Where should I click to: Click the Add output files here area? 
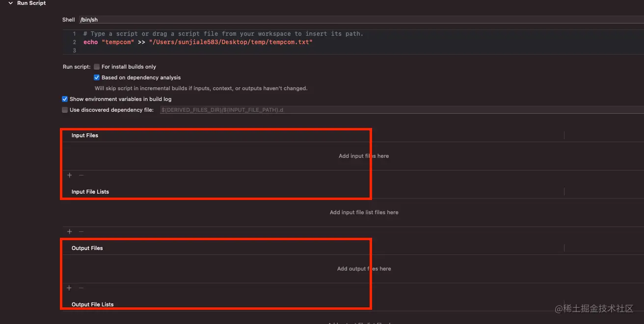pyautogui.click(x=363, y=269)
